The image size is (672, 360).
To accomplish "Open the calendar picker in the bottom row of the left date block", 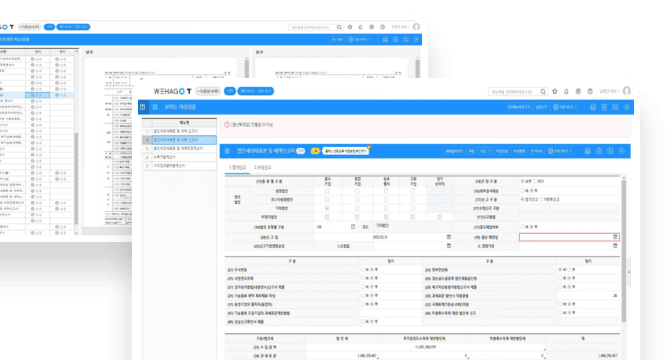I will pos(449,246).
